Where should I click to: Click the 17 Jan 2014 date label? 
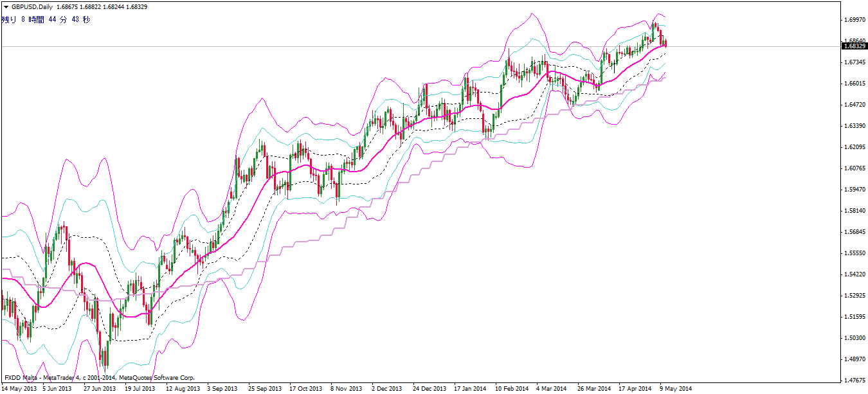pos(471,389)
